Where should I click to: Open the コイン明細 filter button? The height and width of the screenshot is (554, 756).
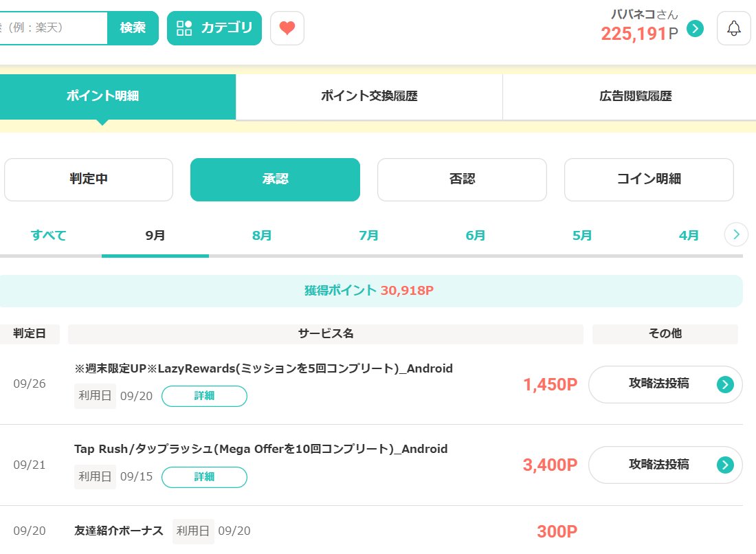649,179
